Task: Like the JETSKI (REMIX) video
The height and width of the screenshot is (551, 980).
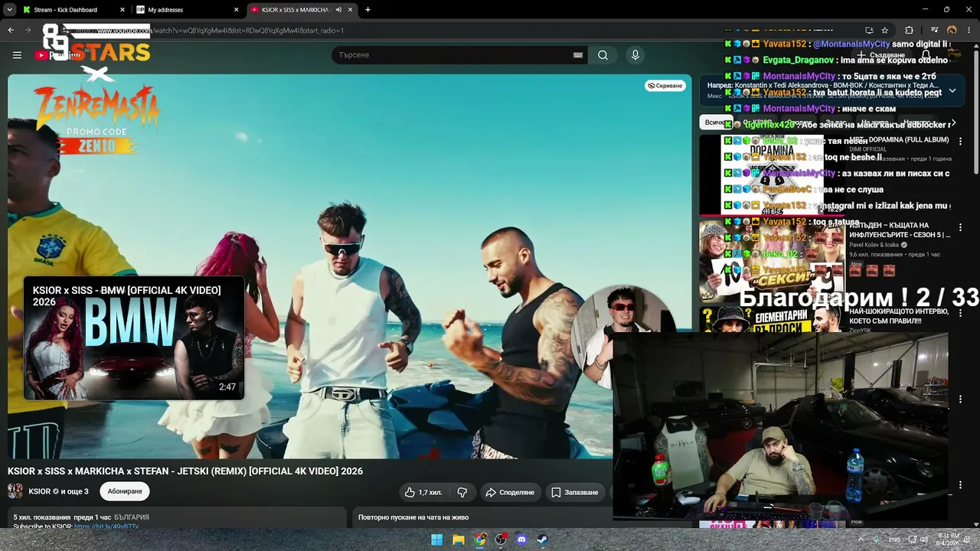Action: click(x=423, y=492)
